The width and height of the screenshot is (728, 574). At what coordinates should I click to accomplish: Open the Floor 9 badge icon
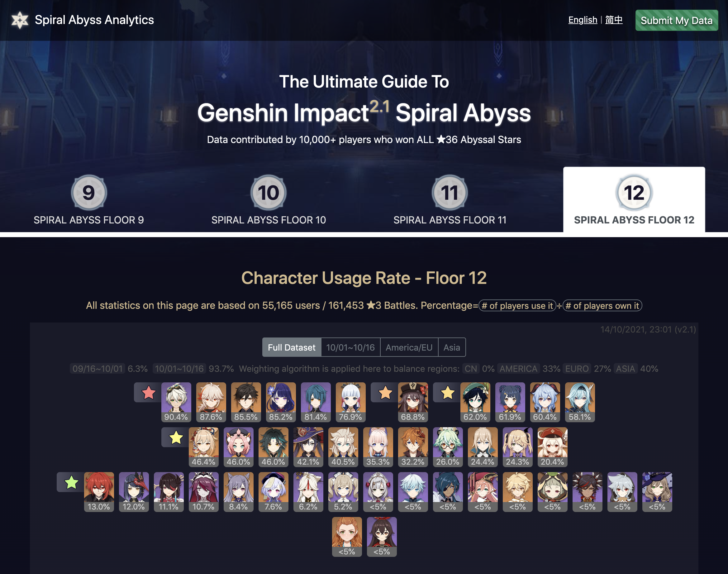tap(89, 193)
